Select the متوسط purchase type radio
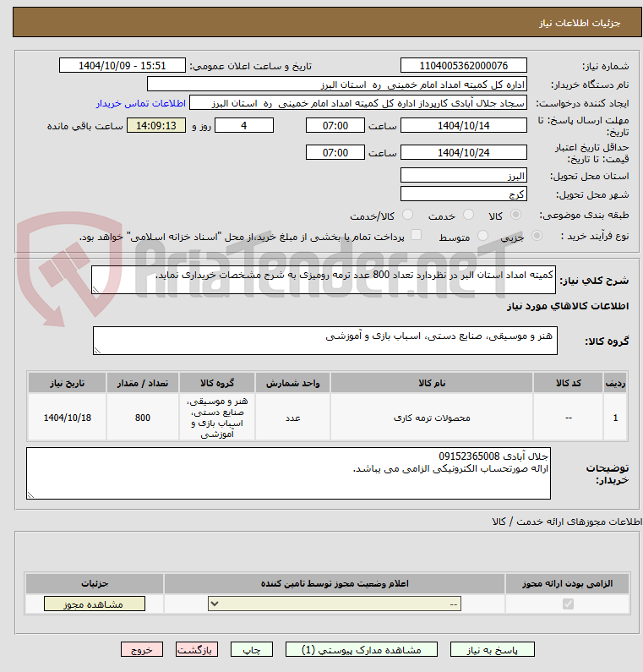 click(482, 235)
